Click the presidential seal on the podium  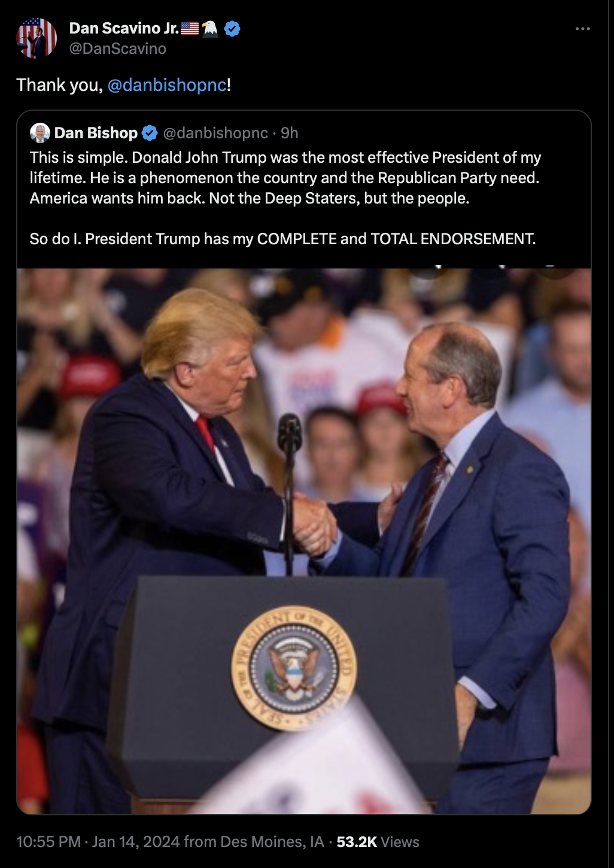pos(294,668)
